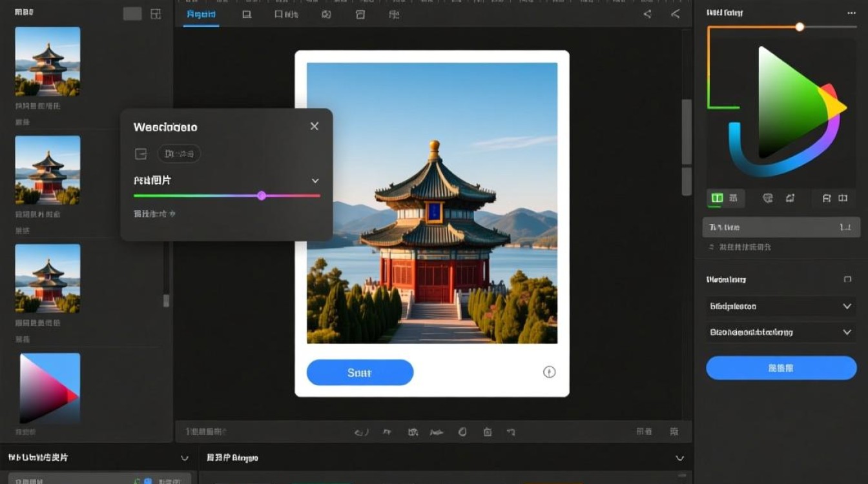
Task: Select the first pagoda thumbnail in the left panel
Action: pyautogui.click(x=48, y=61)
